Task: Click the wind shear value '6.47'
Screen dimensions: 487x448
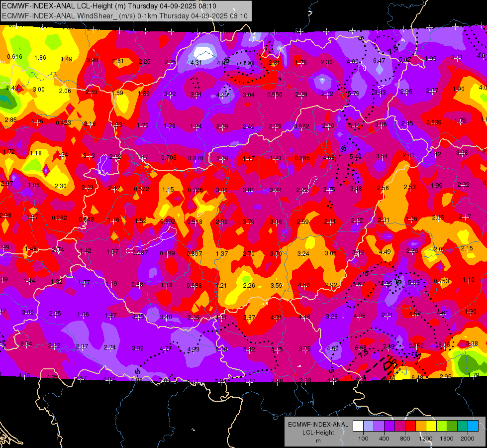Action: tap(379, 61)
